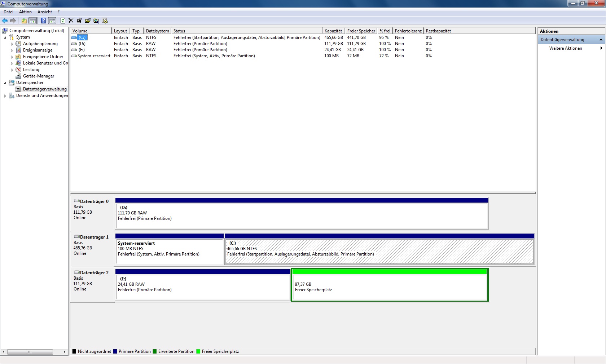Click the Leistung icon in tree
Image resolution: width=606 pixels, height=364 pixels.
(x=18, y=70)
